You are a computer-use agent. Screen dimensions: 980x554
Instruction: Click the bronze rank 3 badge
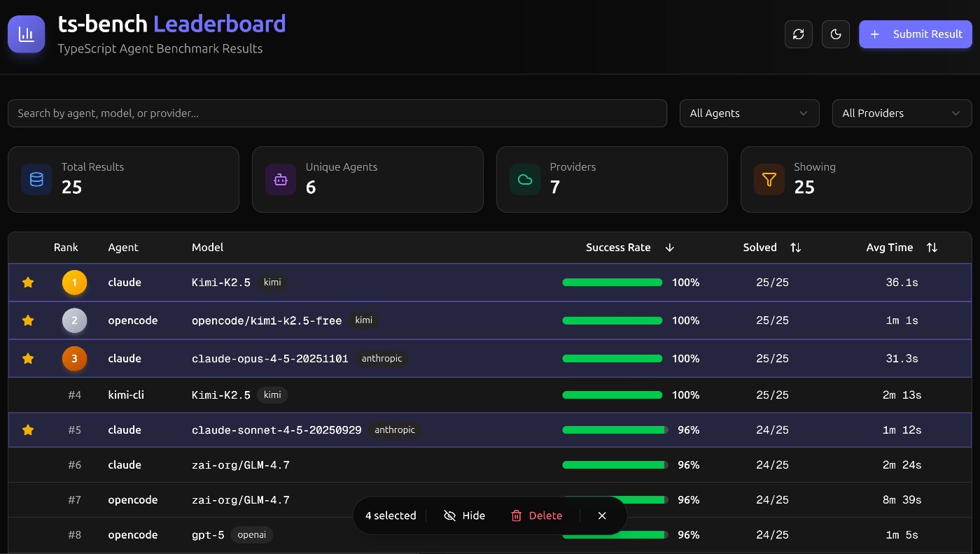75,358
